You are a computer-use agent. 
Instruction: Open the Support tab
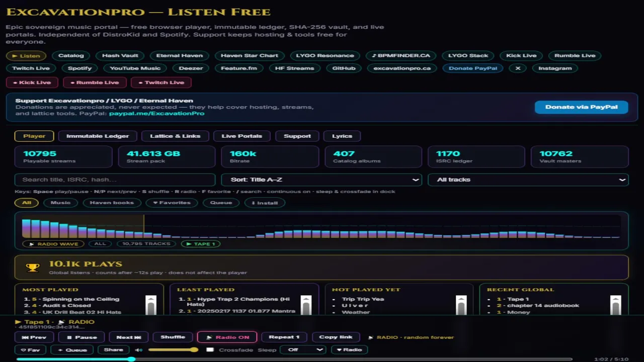point(297,136)
